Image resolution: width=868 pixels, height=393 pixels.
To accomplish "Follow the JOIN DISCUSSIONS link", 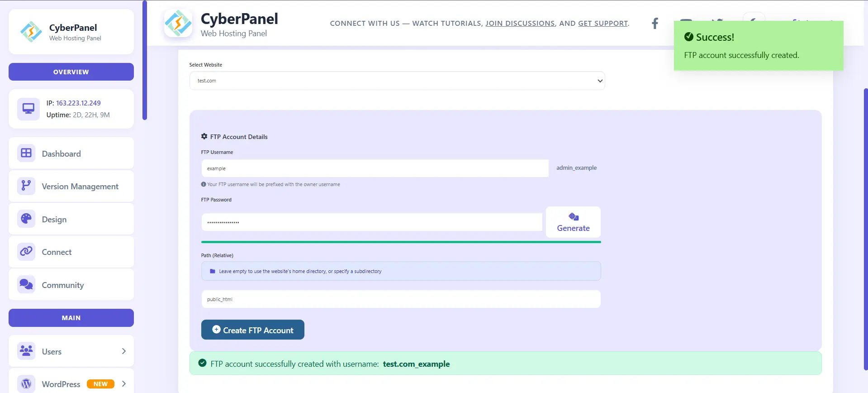I will [x=520, y=24].
